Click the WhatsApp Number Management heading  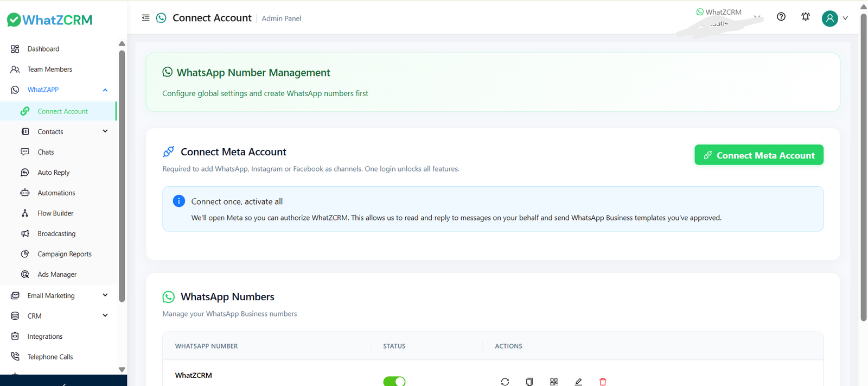pyautogui.click(x=253, y=73)
